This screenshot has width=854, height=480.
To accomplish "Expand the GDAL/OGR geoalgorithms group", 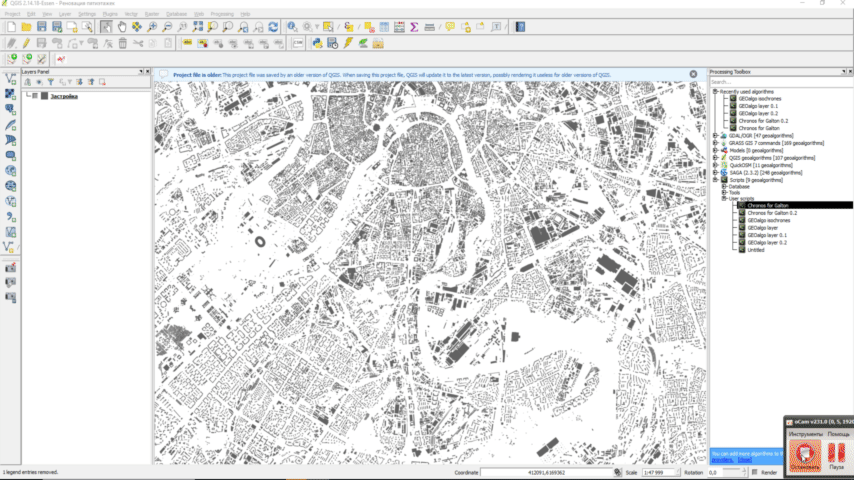I will click(714, 135).
